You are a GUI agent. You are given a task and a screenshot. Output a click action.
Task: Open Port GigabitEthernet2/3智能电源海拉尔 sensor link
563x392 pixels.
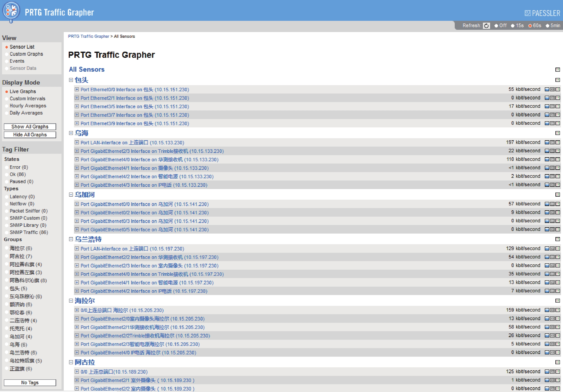(140, 344)
